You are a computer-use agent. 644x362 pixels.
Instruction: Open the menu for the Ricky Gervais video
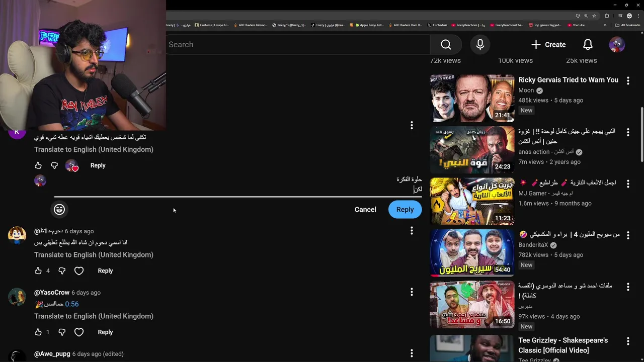click(628, 80)
